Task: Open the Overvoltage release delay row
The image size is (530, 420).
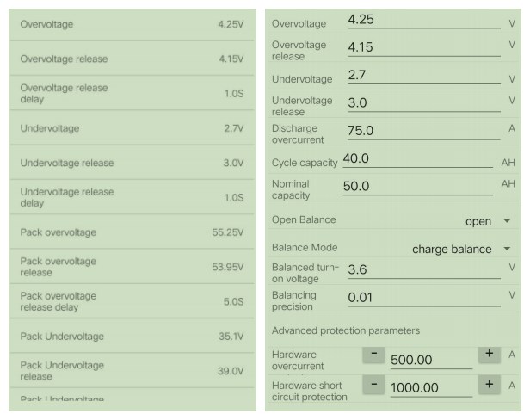Action: point(132,93)
